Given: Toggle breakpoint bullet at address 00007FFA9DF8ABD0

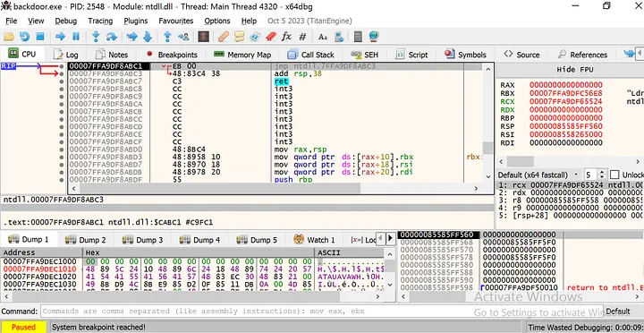Looking at the screenshot, I should pyautogui.click(x=61, y=149).
